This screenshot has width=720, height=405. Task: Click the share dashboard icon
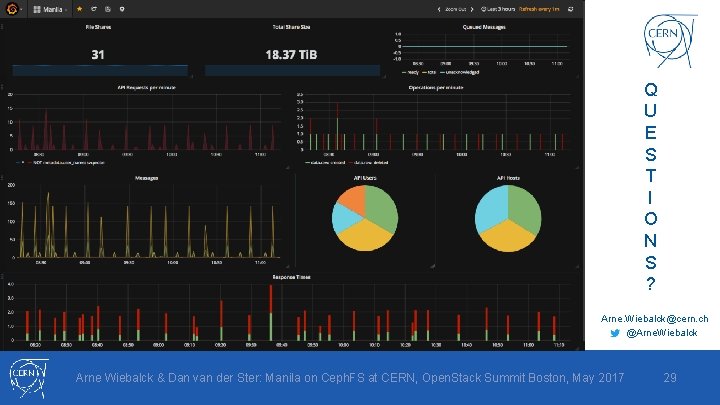[94, 9]
